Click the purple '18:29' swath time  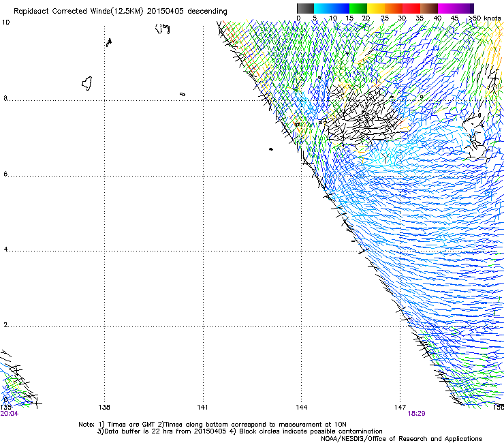point(416,414)
